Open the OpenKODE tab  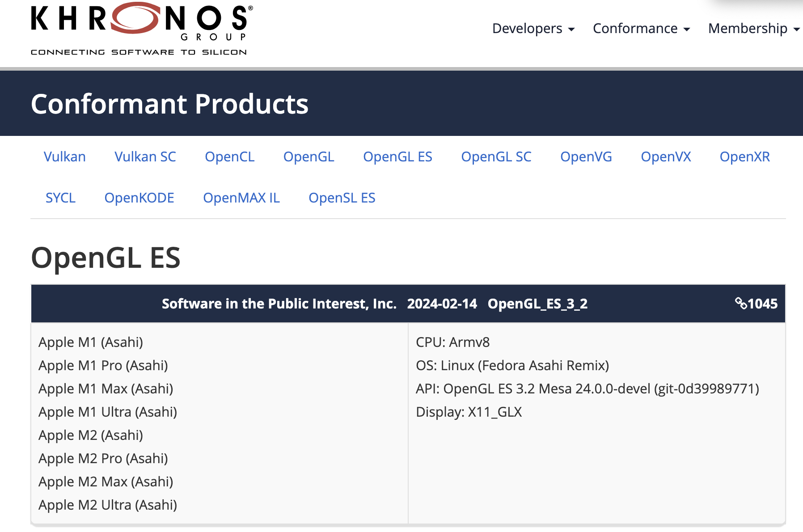tap(139, 198)
